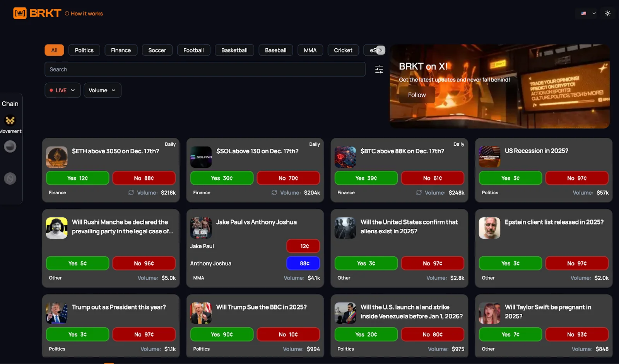
Task: Click the hexagon chain icon at sidebar bottom
Action: tap(10, 178)
